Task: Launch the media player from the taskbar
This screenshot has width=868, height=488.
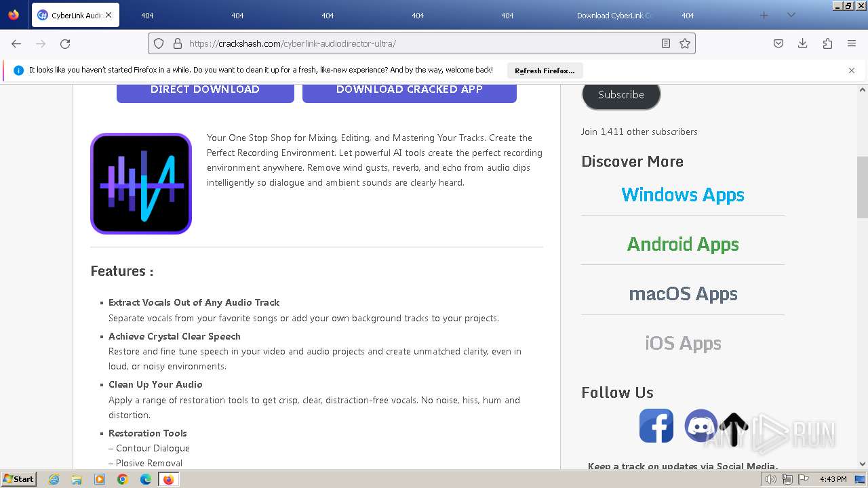Action: click(100, 479)
